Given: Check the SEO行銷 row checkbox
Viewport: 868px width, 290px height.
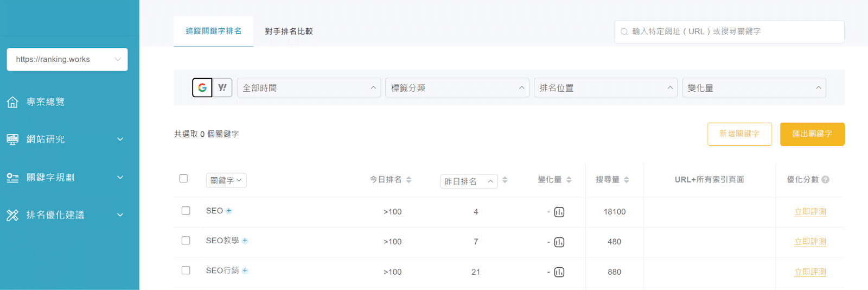Looking at the screenshot, I should pos(186,270).
